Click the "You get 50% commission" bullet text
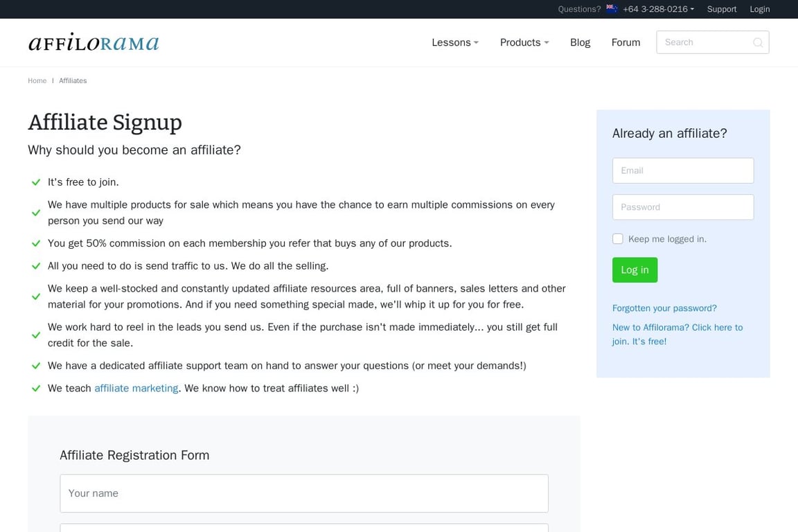The image size is (798, 532). tap(250, 243)
